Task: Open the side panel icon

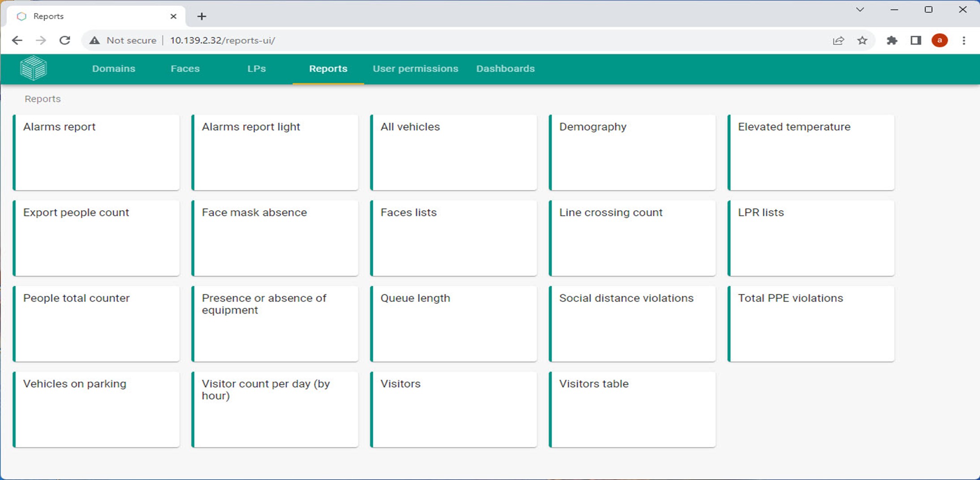Action: [916, 40]
